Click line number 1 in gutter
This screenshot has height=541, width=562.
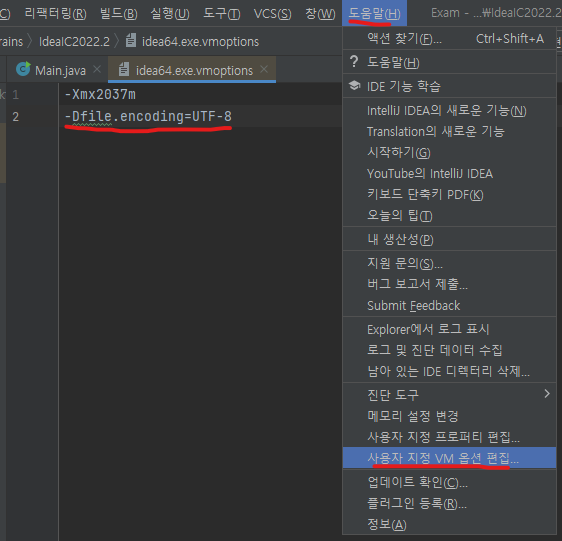click(15, 95)
